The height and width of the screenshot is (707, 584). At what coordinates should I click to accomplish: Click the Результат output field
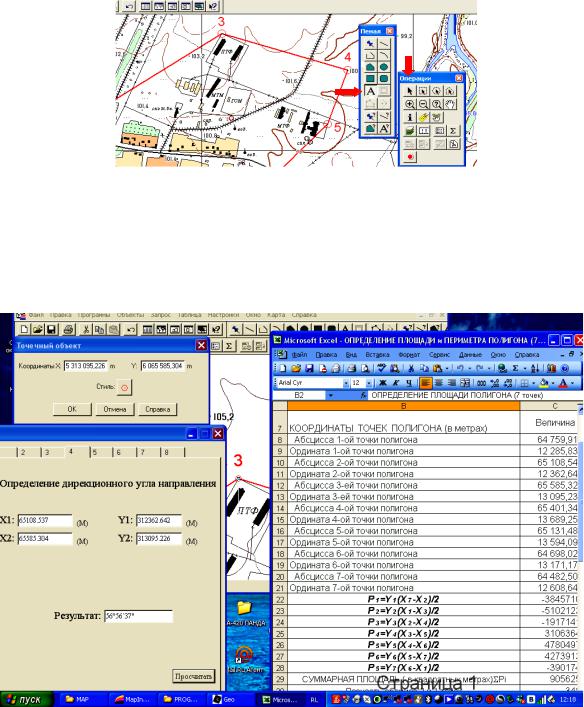138,616
